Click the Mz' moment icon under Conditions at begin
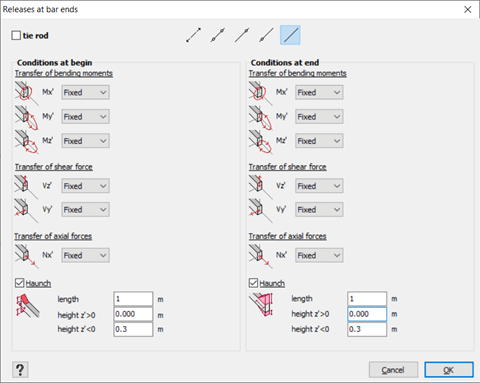The width and height of the screenshot is (480, 383). click(x=26, y=141)
